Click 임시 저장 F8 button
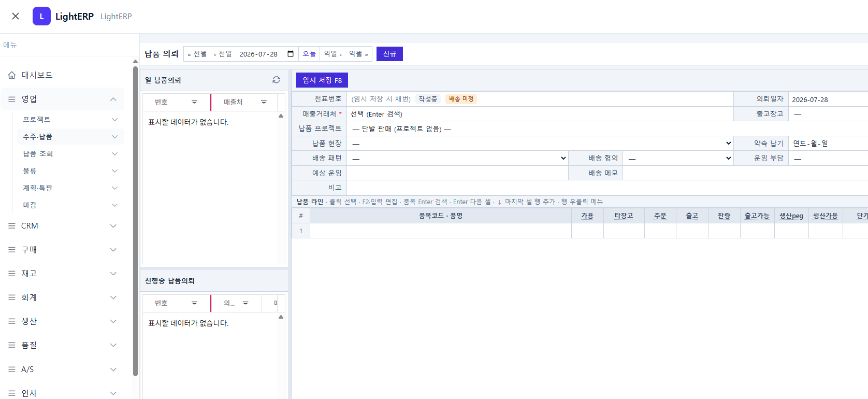868x399 pixels. click(x=322, y=80)
